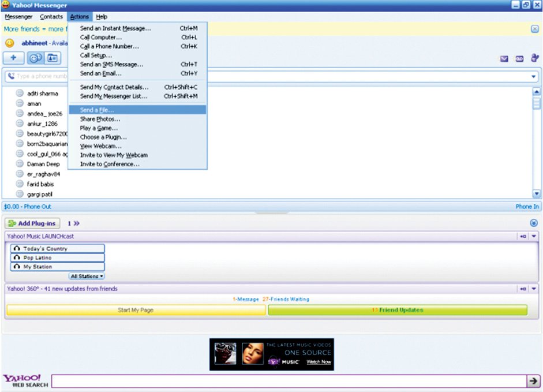Open the All Stations dropdown
Viewport: 543px width, 392px height.
coord(87,276)
